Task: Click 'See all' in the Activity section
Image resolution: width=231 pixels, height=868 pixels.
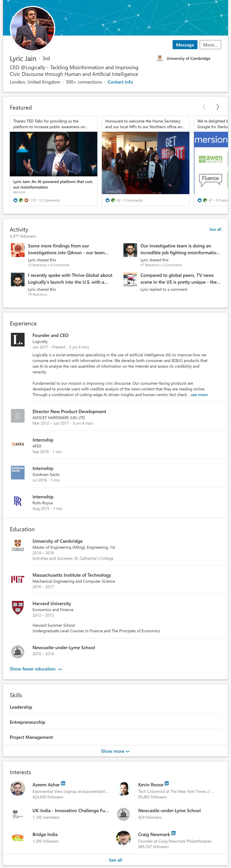Action: tap(215, 230)
